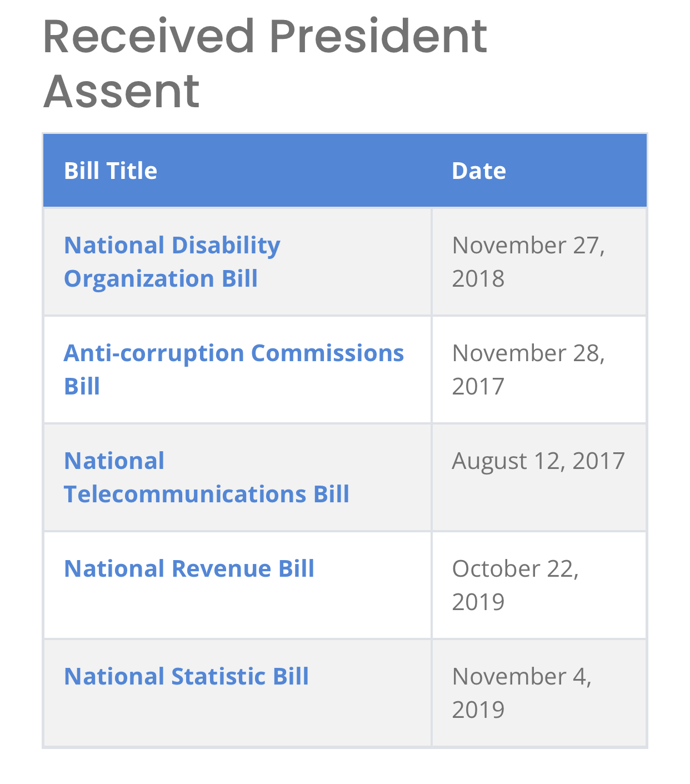690x784 pixels.
Task: Open the National Revenue Bill link
Action: 189,568
